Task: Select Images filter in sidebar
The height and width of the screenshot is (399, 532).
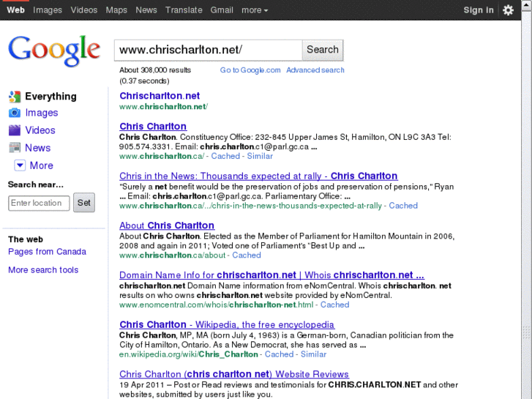Action: point(42,113)
